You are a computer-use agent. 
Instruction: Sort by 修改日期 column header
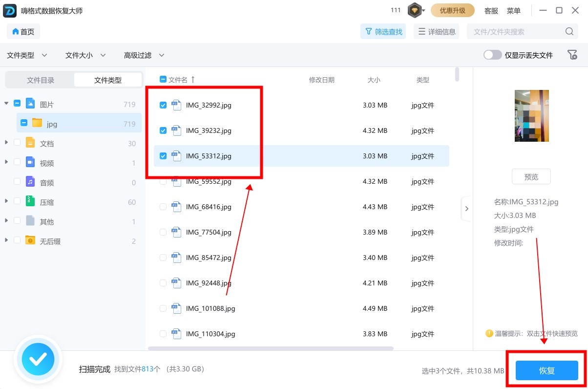tap(322, 80)
